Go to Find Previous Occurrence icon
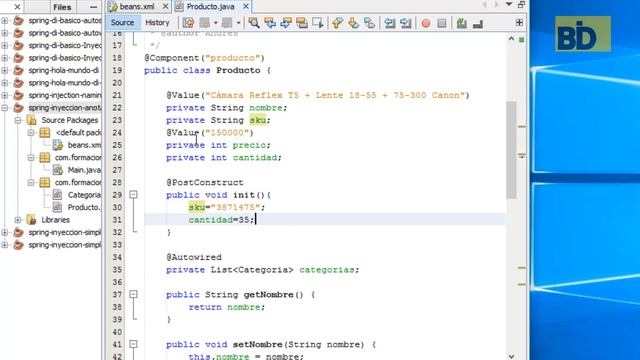The width and height of the screenshot is (640, 360). pos(270,23)
